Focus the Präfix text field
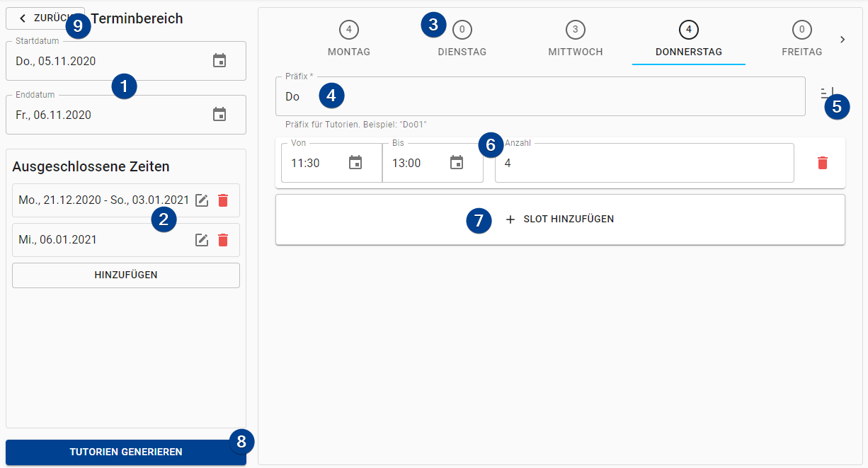868x468 pixels. click(540, 96)
